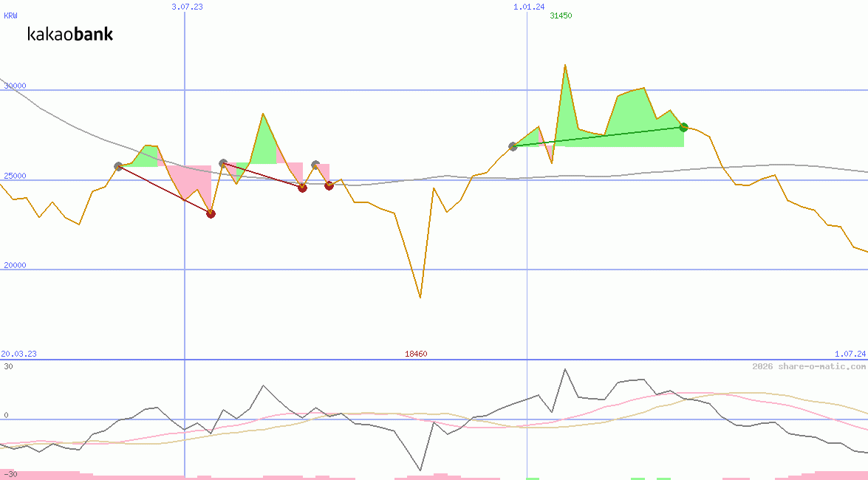The width and height of the screenshot is (868, 480).
Task: Click the 25000 price axis label
Action: tap(15, 176)
